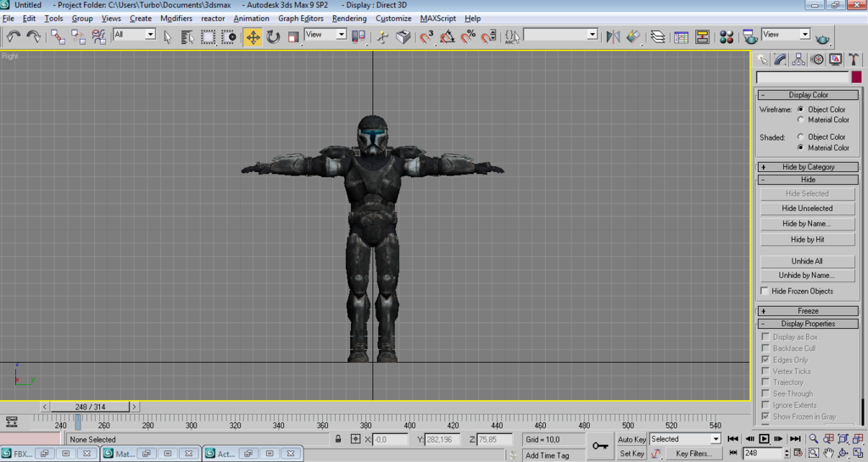Collapse the Display Color rollout
This screenshot has width=868, height=462.
click(808, 95)
